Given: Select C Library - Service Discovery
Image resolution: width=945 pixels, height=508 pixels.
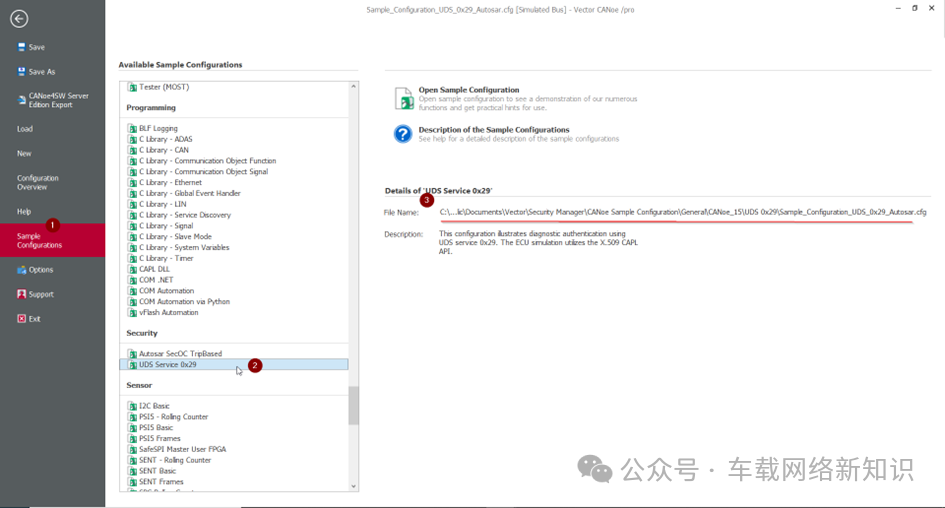Looking at the screenshot, I should tap(185, 215).
